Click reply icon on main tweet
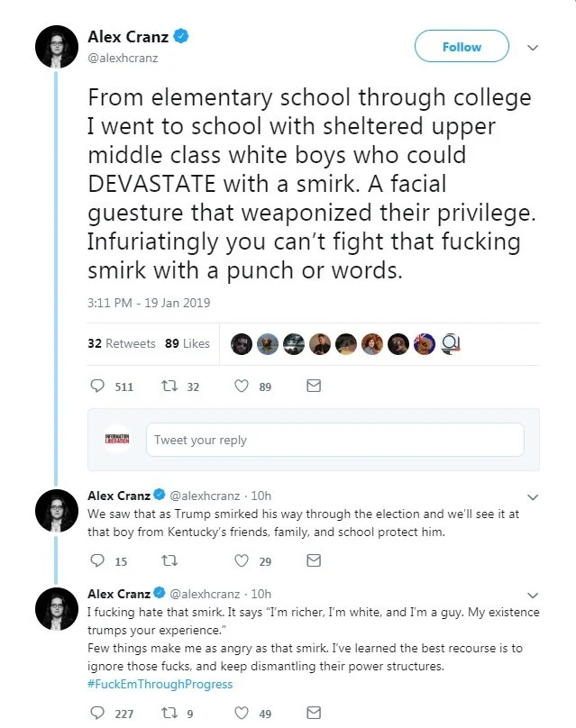The height and width of the screenshot is (728, 576). [x=99, y=386]
